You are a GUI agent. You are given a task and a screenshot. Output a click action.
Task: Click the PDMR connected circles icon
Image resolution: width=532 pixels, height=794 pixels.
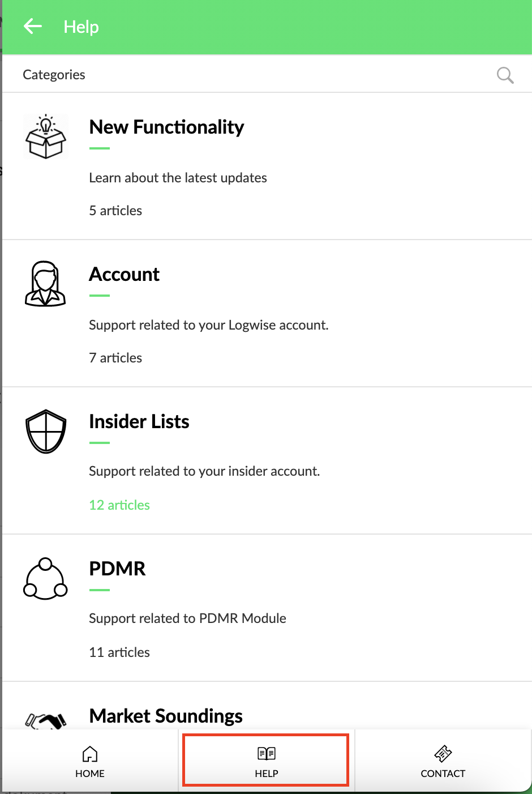[45, 578]
